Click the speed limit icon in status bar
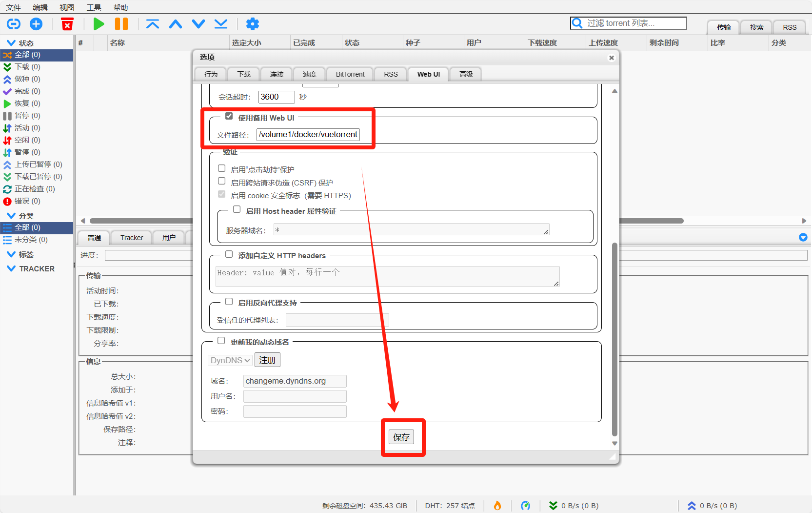 pos(525,506)
